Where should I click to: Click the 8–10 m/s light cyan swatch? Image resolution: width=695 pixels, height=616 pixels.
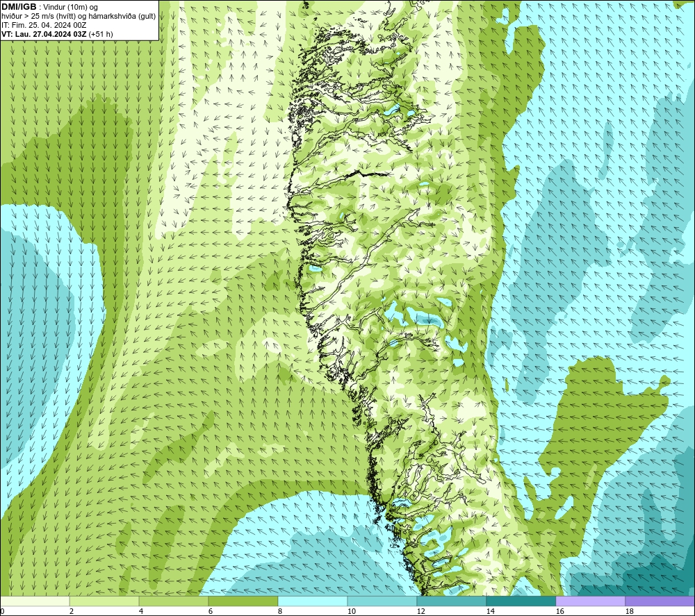(x=313, y=601)
